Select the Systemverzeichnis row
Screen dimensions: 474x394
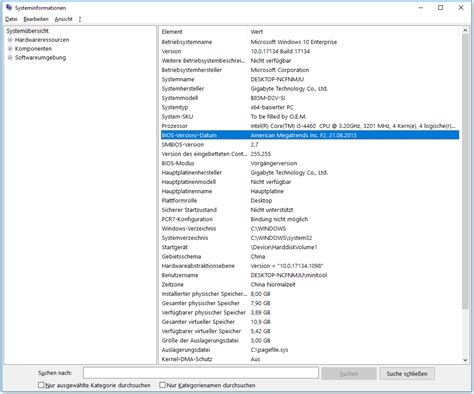pos(310,238)
